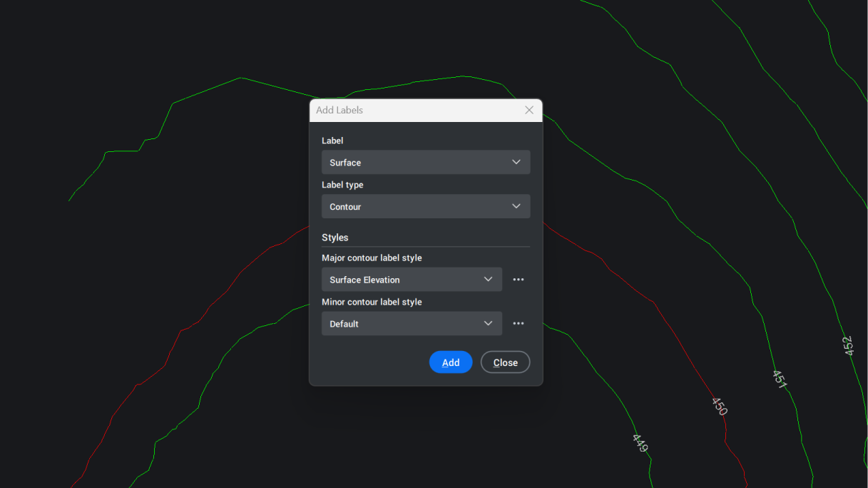This screenshot has height=488, width=868.
Task: Select the 452 contour label in the drawing
Action: [847, 346]
